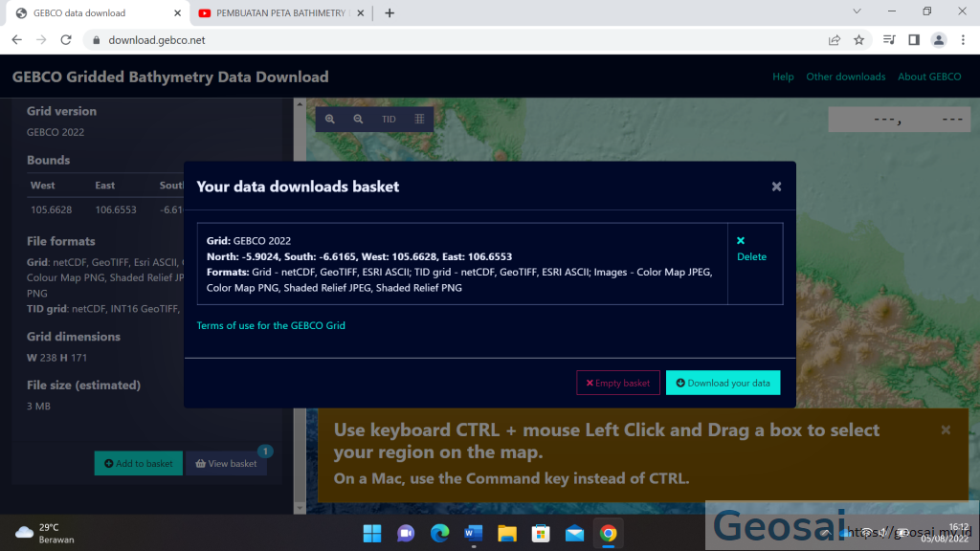
Task: Zoom in on the map with the magnifier plus icon
Action: click(x=329, y=119)
